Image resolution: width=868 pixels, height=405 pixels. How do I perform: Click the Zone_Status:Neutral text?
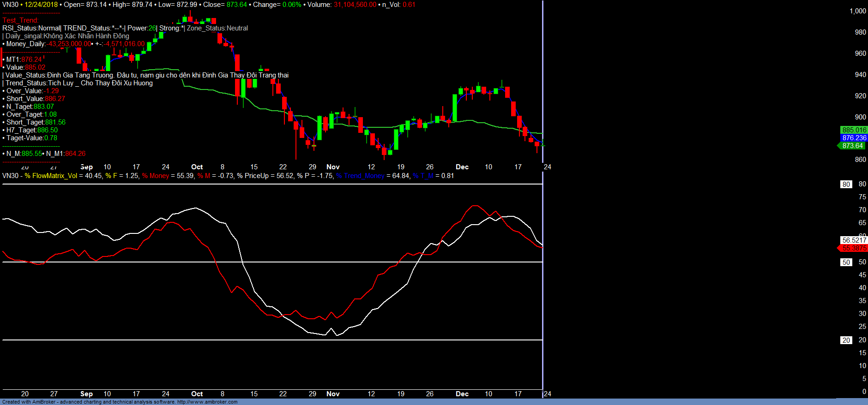tap(217, 28)
